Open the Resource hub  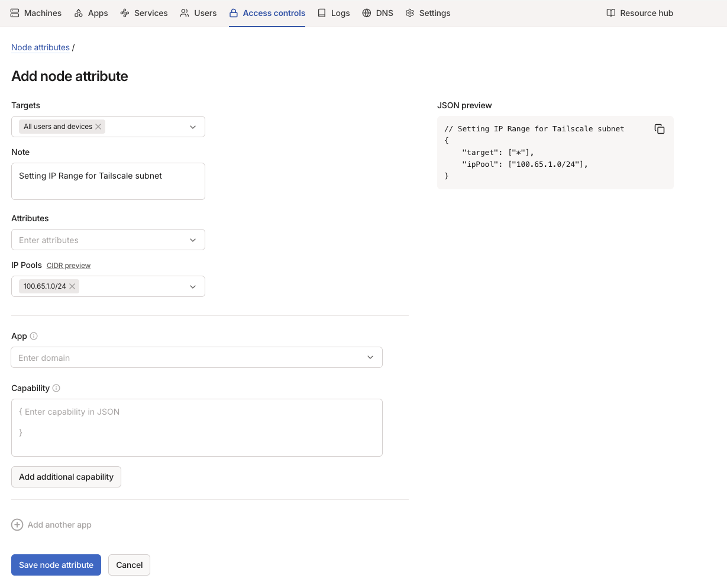639,13
